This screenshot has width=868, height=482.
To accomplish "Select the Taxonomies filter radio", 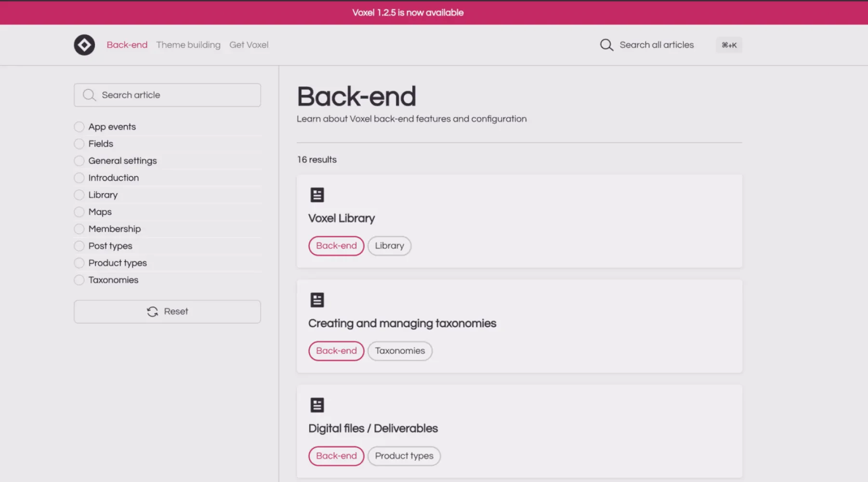I will pos(79,280).
